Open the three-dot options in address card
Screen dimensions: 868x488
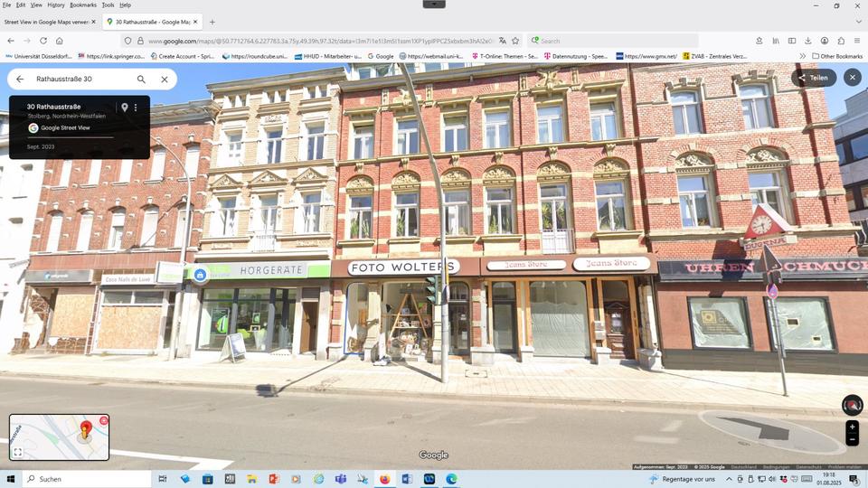tap(136, 108)
